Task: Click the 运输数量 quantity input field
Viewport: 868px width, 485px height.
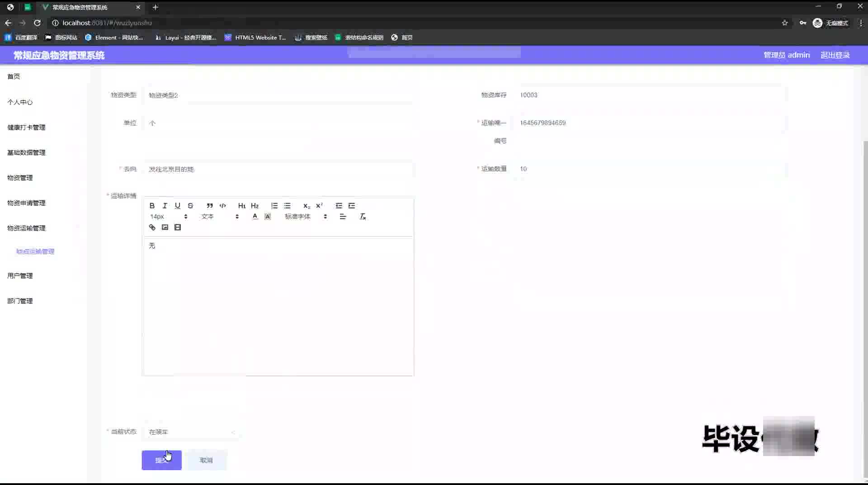Action: (649, 169)
